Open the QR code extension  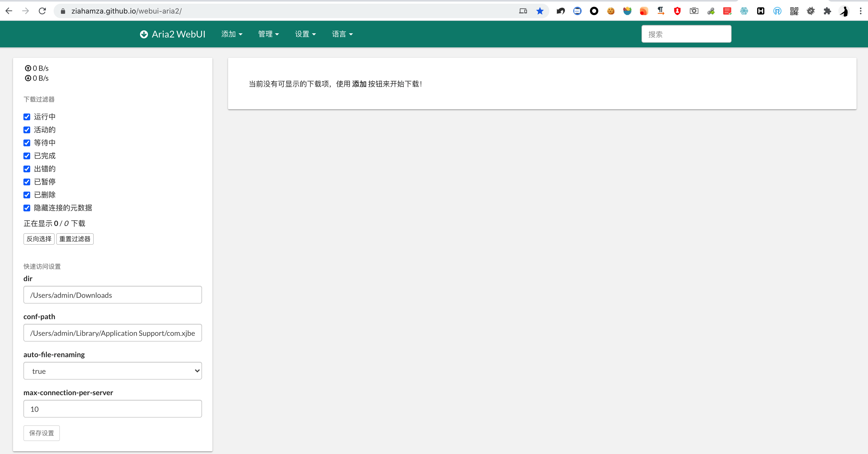coord(794,11)
